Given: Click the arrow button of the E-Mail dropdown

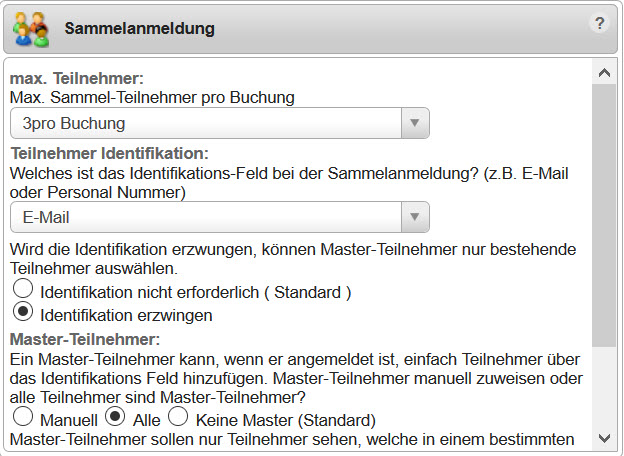Looking at the screenshot, I should point(414,217).
